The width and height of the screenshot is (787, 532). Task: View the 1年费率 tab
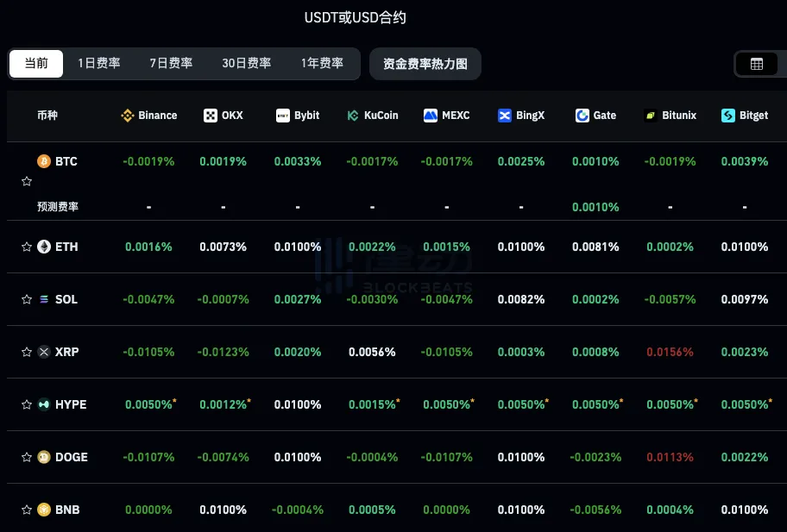(x=322, y=63)
